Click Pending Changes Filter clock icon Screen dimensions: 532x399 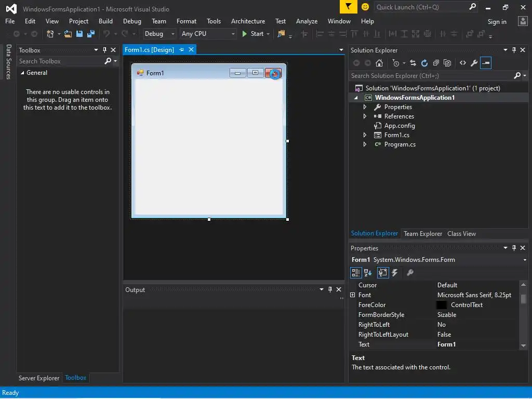395,63
